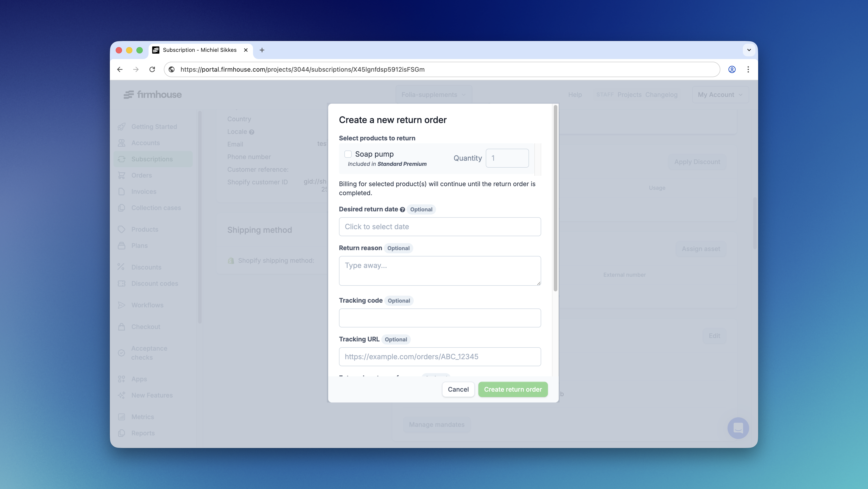The height and width of the screenshot is (489, 868).
Task: Click the Create return order button
Action: 513,389
